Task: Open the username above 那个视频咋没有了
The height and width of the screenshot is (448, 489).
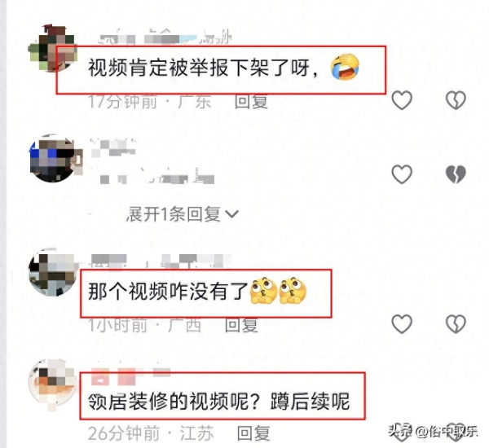Action: click(x=161, y=261)
